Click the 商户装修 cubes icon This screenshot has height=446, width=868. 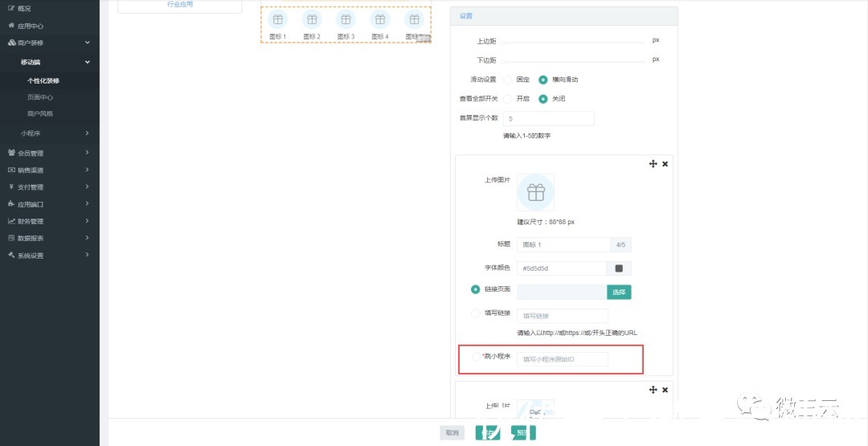(11, 43)
